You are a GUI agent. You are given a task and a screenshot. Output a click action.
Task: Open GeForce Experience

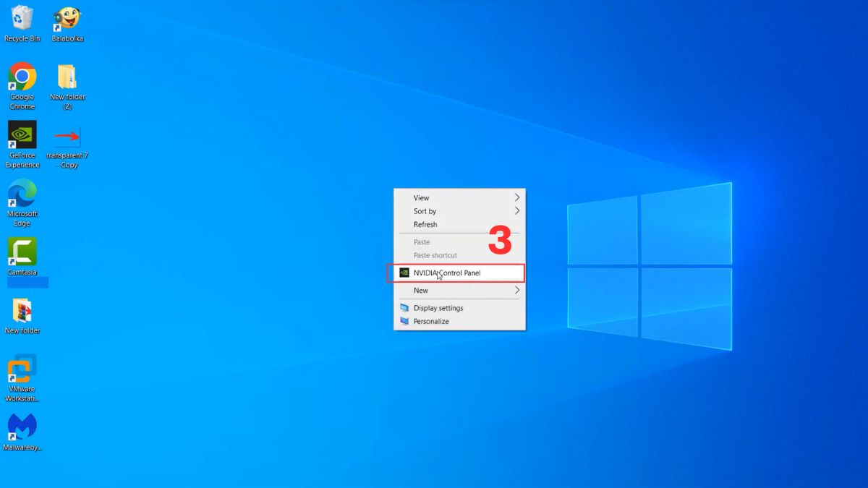[x=22, y=137]
